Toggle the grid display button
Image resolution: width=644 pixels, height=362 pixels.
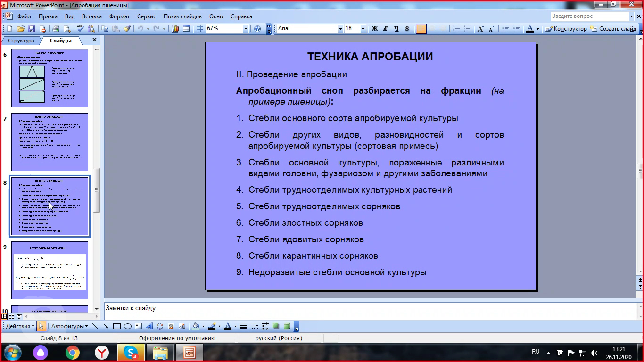click(x=200, y=29)
